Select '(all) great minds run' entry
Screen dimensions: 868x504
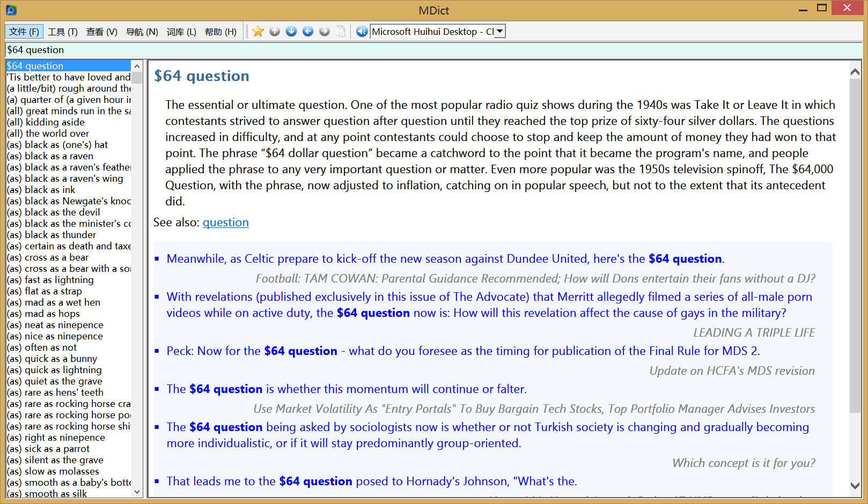point(68,111)
